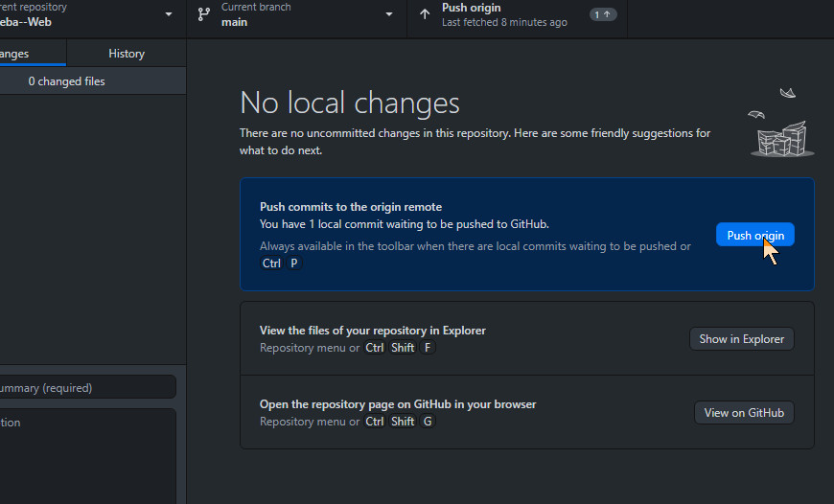This screenshot has width=834, height=504.
Task: Click the branch icon beside Current branch
Action: (203, 14)
